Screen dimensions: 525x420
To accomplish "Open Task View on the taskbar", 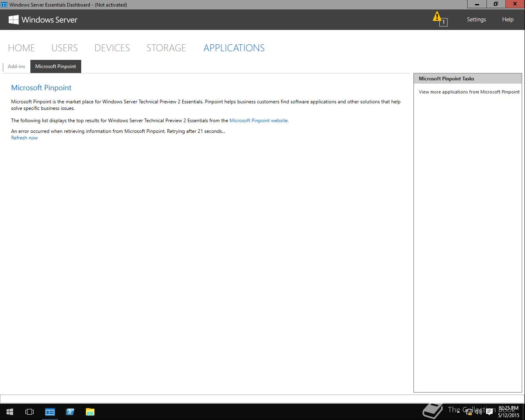I will 30,412.
